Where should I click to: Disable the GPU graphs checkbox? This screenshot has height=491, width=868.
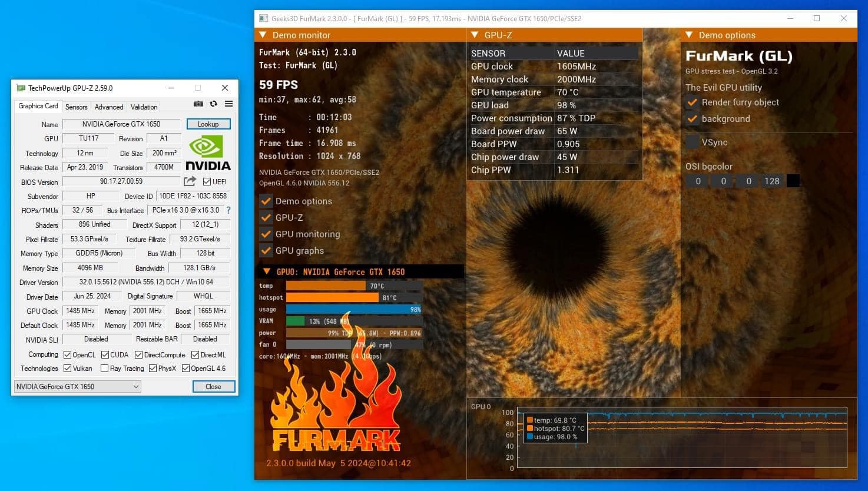tap(266, 250)
